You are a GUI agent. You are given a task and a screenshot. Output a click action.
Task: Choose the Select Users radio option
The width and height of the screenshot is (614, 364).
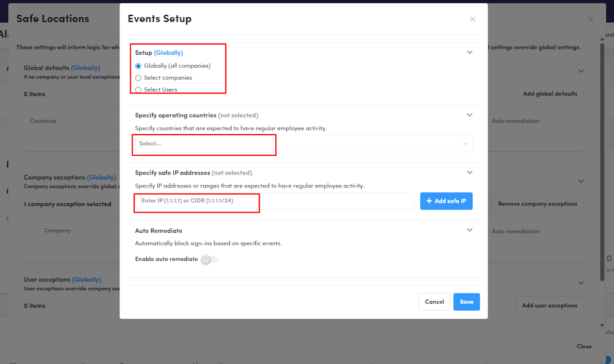139,90
